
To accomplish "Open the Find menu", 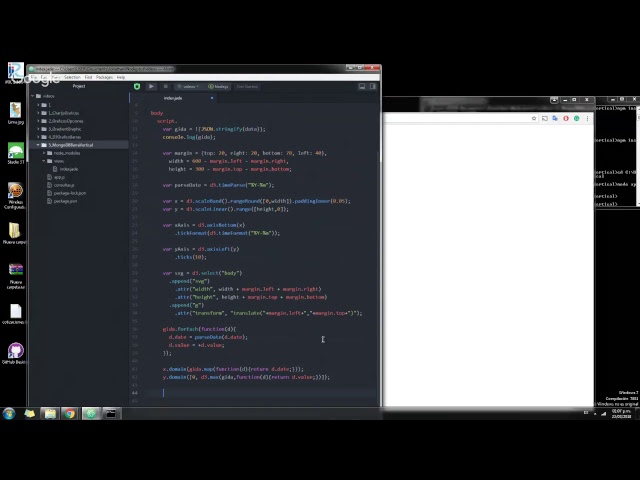I will (88, 77).
